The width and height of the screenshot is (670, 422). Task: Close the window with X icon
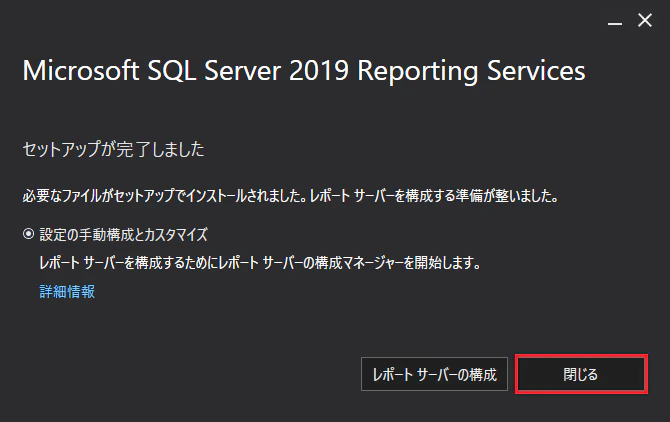[x=645, y=20]
